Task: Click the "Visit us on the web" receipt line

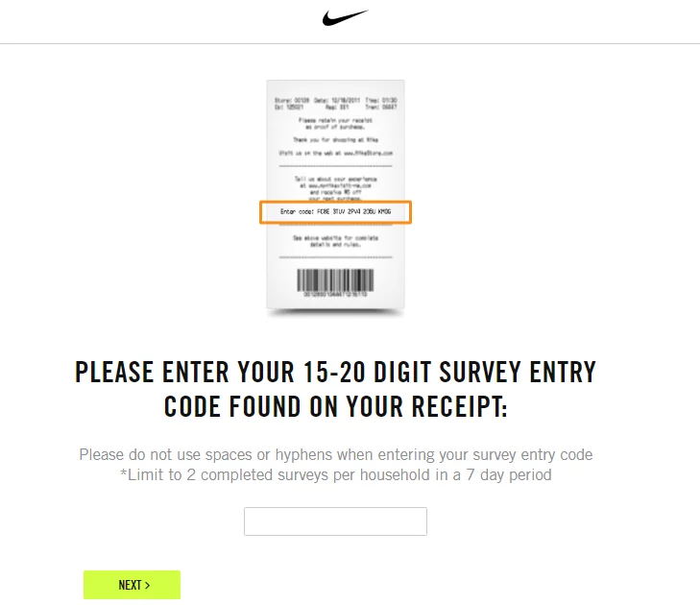Action: point(335,153)
